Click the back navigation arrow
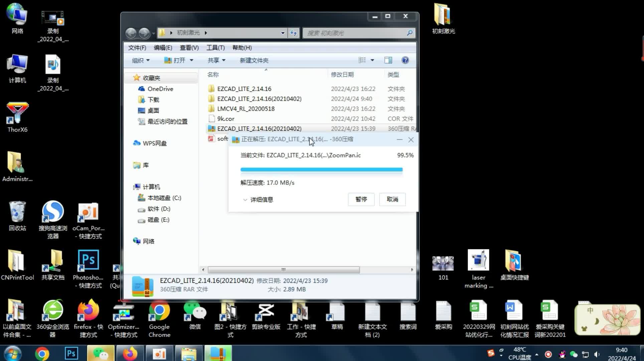 click(x=131, y=33)
